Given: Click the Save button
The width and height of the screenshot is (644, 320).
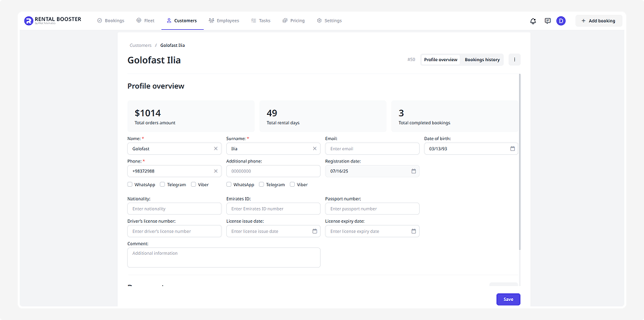Looking at the screenshot, I should pyautogui.click(x=508, y=299).
